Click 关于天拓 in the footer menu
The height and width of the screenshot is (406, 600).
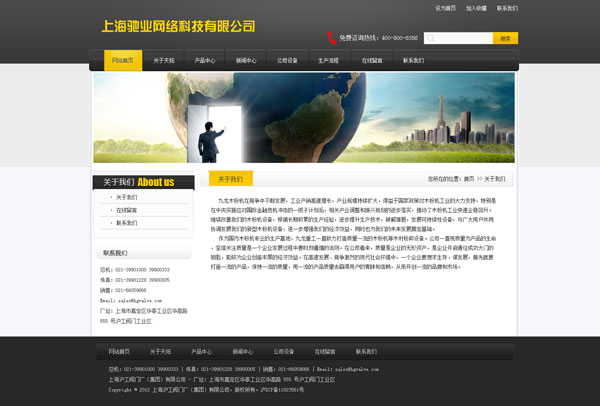[160, 351]
